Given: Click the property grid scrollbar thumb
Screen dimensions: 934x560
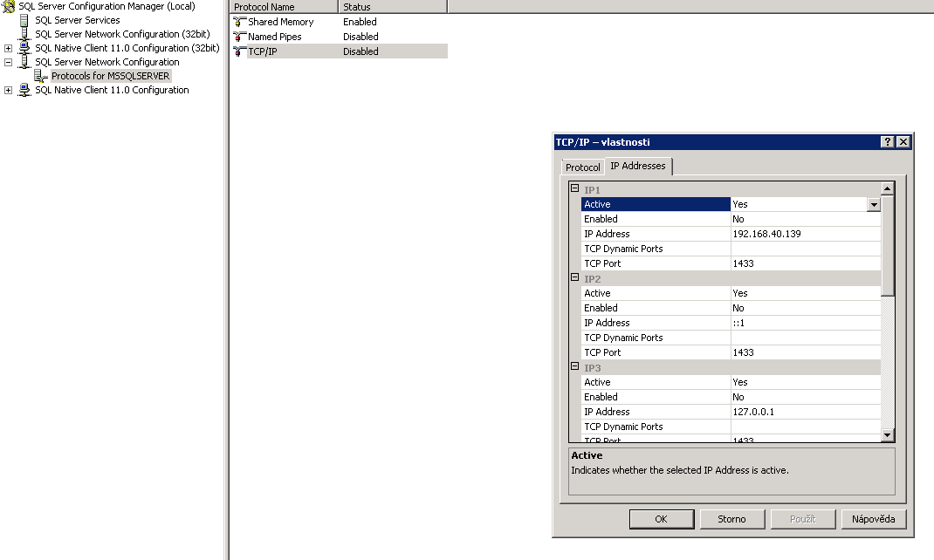Looking at the screenshot, I should (888, 246).
